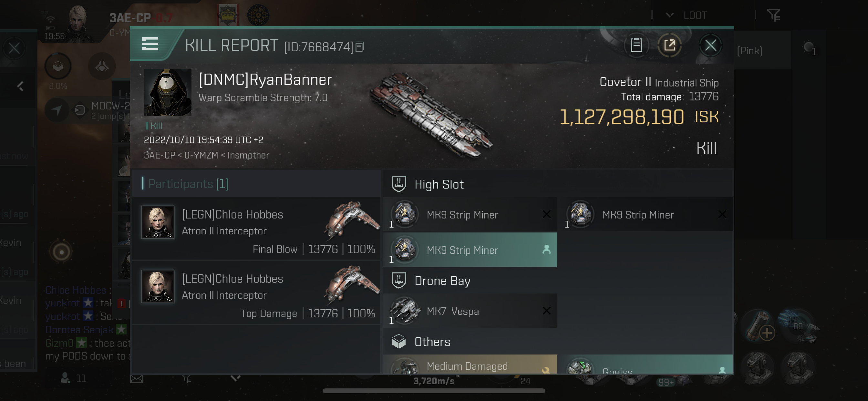Expand the Others section dropdown
The width and height of the screenshot is (868, 401).
tap(432, 342)
